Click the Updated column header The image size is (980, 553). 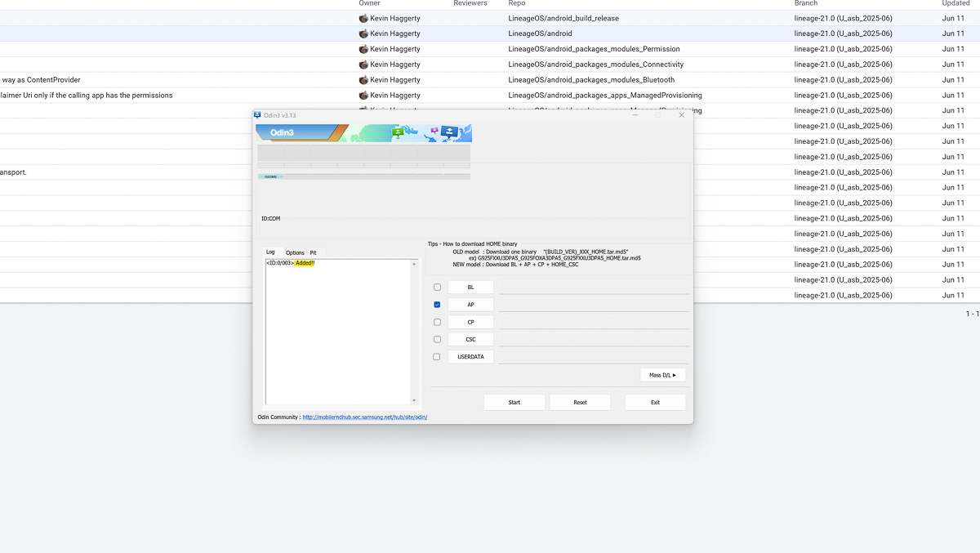(x=955, y=3)
